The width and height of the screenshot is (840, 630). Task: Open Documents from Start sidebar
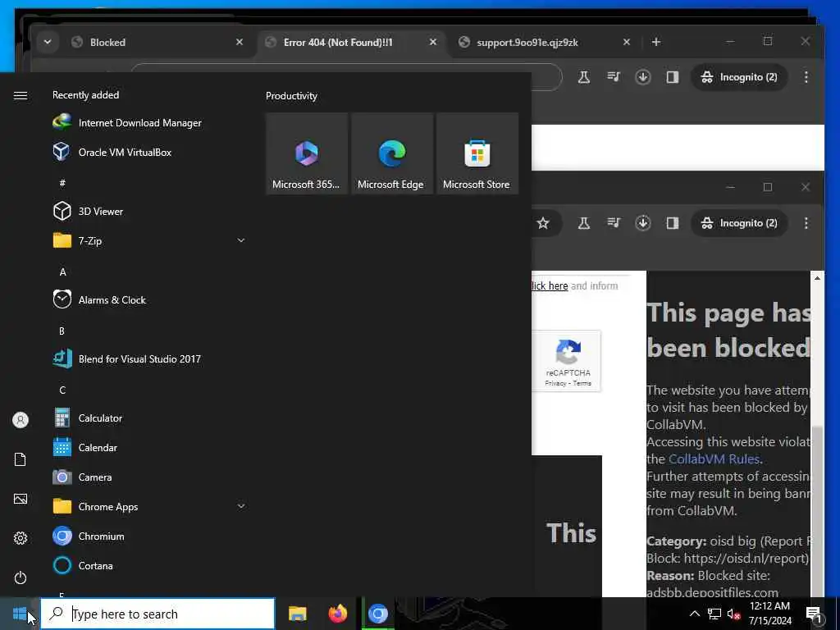pos(21,459)
